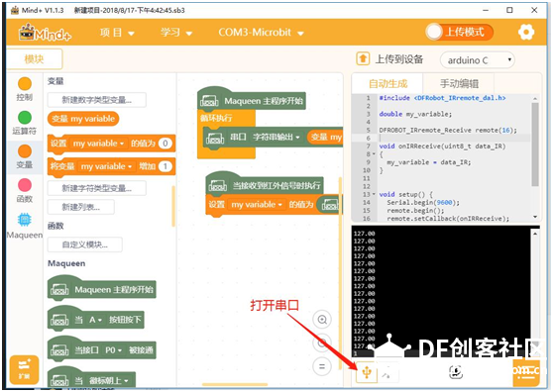Collapse the code fold arrow at line 13
Image resolution: width=553 pixels, height=392 pixels.
point(374,194)
